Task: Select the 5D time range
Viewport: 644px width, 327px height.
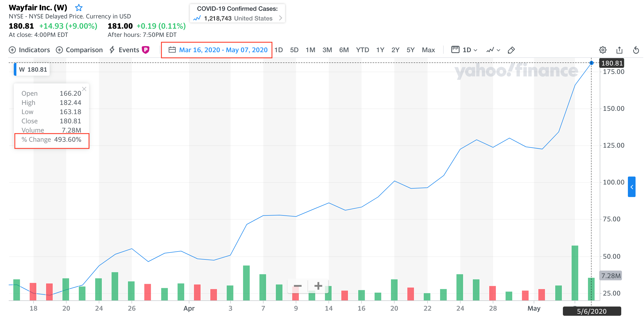Action: click(x=294, y=50)
